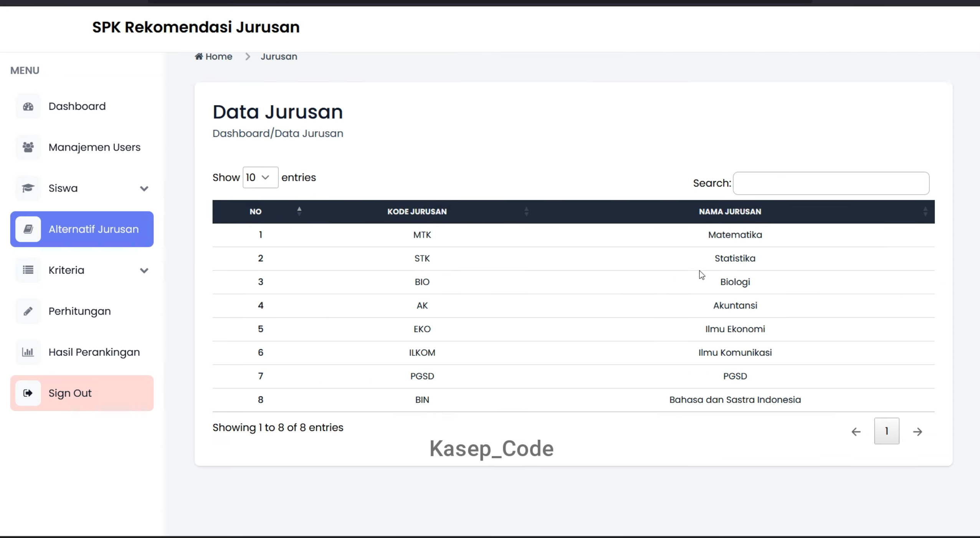Click the Jurusan breadcrumb item

coord(279,56)
